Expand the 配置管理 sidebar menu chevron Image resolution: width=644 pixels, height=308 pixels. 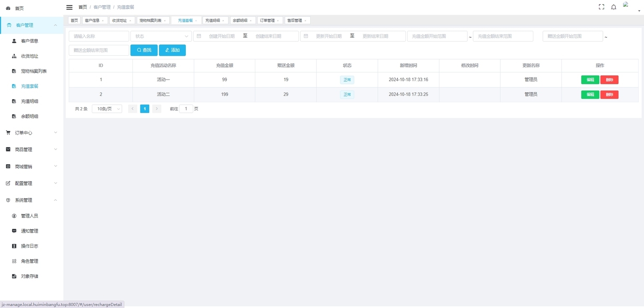[x=55, y=183]
